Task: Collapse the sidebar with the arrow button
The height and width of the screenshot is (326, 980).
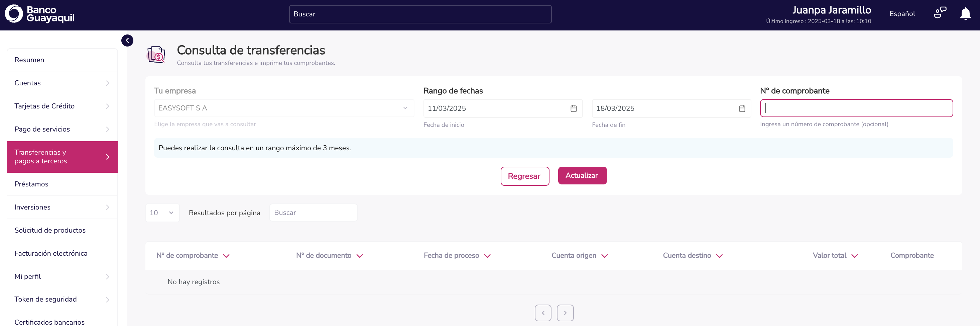Action: (127, 40)
